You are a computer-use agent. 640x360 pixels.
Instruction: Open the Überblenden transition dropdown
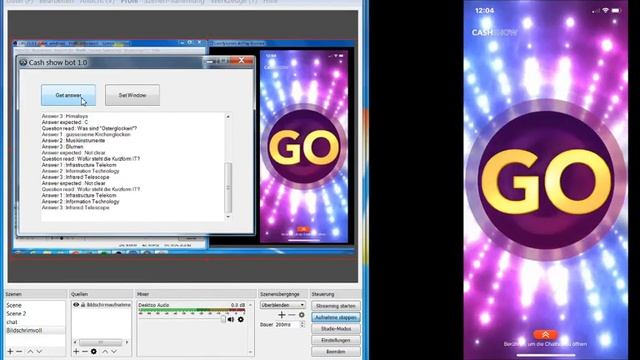tap(283, 305)
